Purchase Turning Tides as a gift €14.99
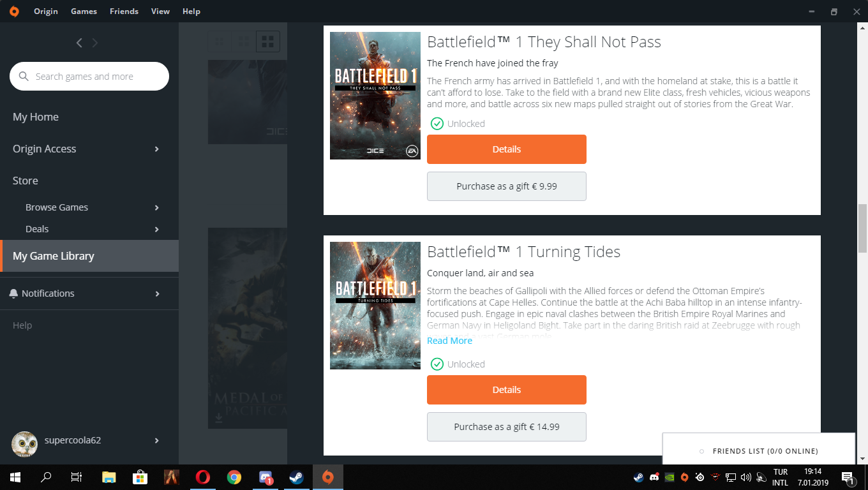Screen dimensions: 868x490 tap(507, 427)
